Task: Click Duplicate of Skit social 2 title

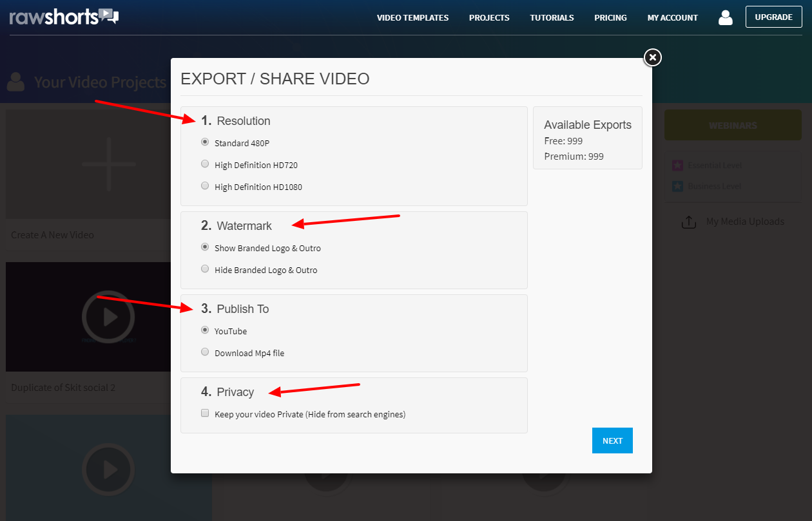Action: point(63,388)
